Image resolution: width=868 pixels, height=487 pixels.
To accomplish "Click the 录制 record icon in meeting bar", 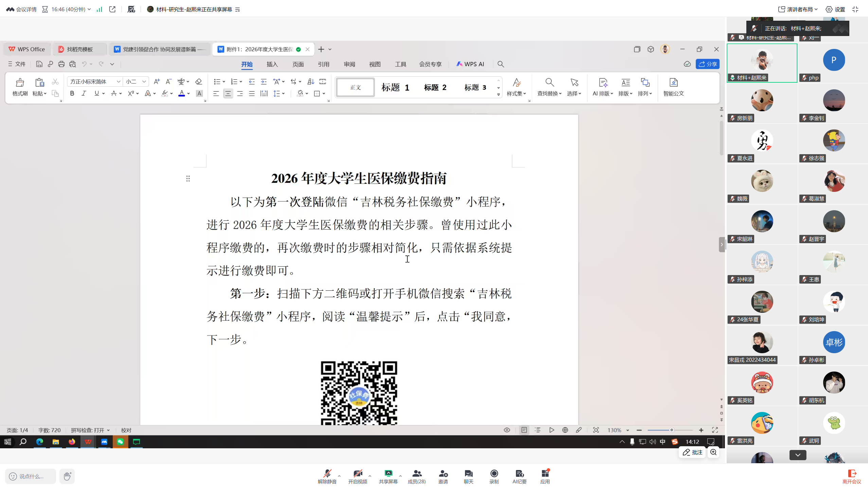I will [x=494, y=473].
